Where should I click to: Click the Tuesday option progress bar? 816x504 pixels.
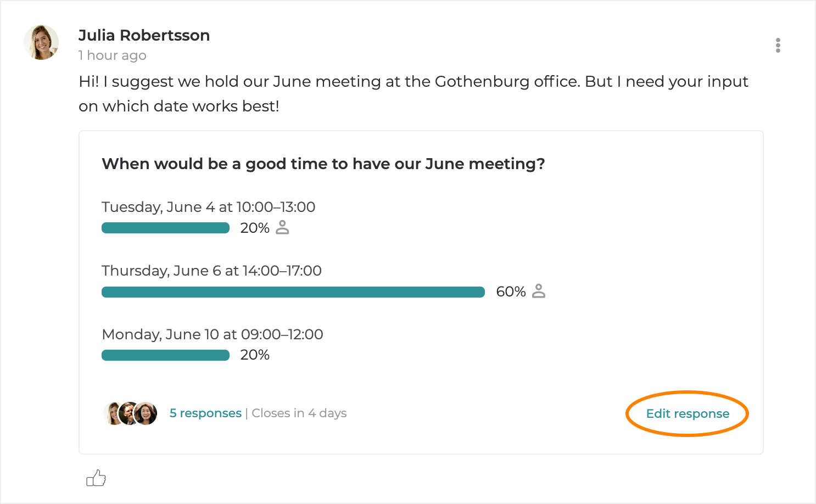point(165,228)
